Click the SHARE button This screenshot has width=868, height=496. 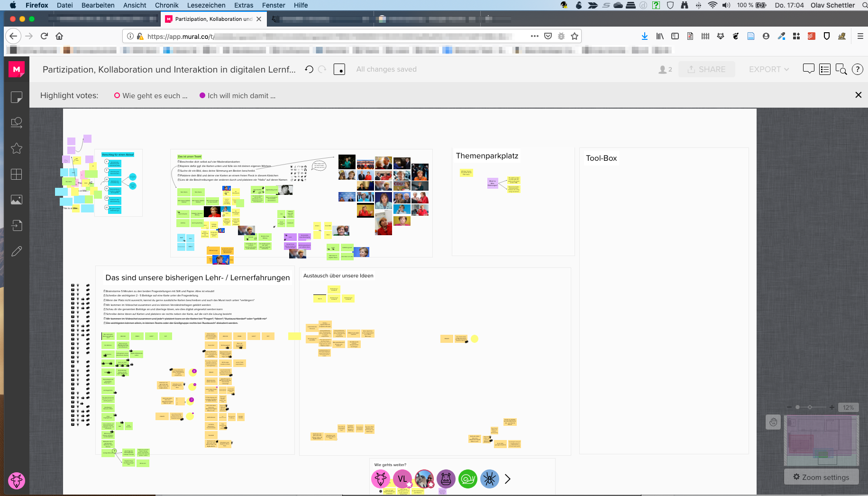[x=706, y=69]
